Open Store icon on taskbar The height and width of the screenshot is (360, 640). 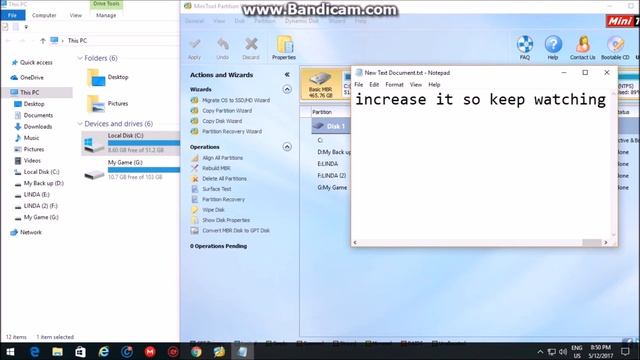click(80, 351)
